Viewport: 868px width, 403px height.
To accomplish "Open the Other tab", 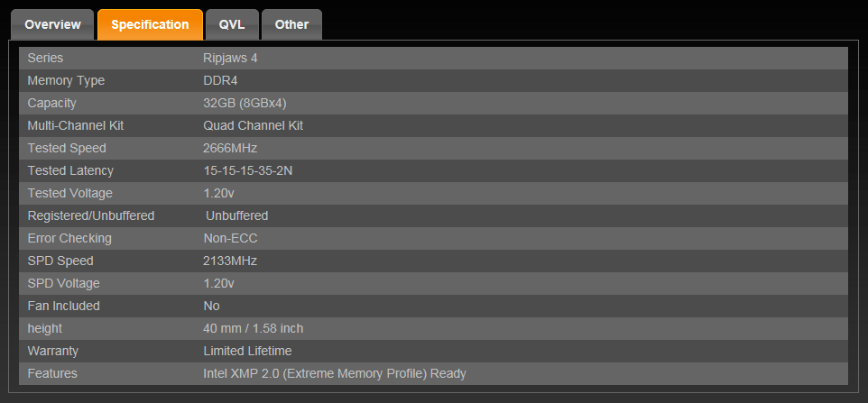I will 291,24.
